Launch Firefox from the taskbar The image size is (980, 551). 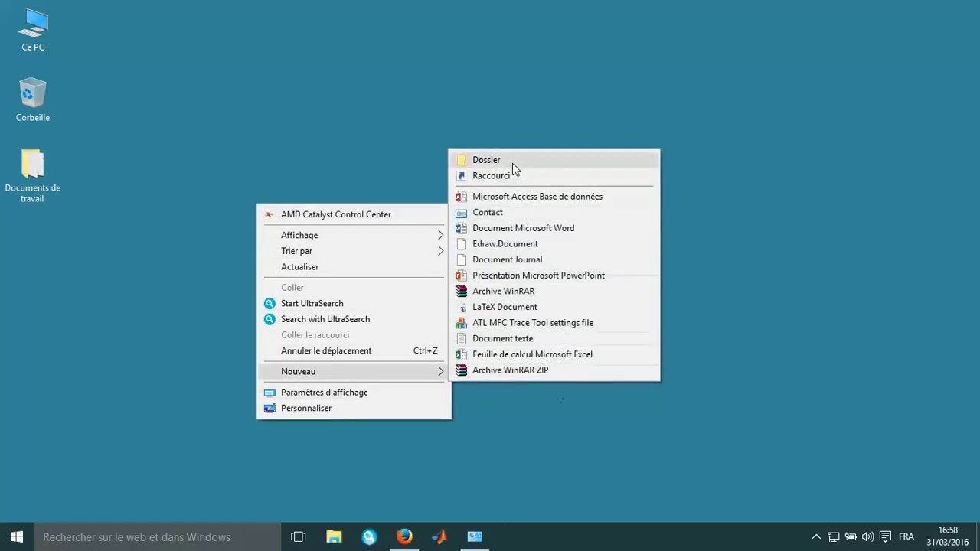[404, 537]
